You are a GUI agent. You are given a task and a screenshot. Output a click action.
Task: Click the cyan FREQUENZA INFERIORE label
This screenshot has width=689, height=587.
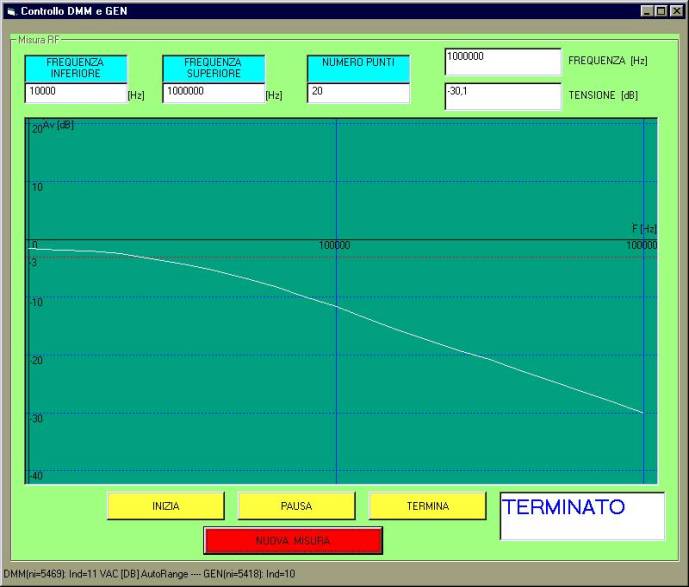pyautogui.click(x=75, y=68)
